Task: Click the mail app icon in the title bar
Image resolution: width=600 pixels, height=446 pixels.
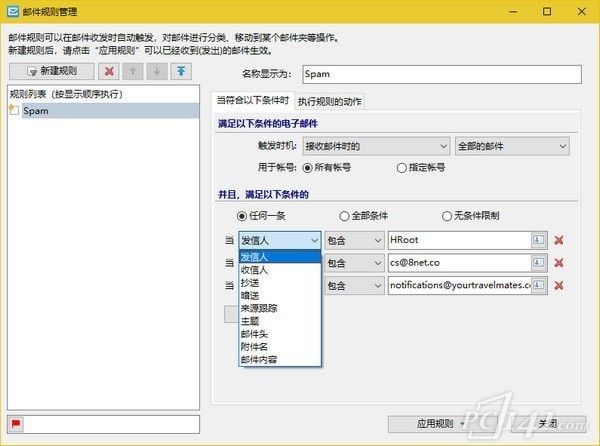Action: click(x=12, y=11)
